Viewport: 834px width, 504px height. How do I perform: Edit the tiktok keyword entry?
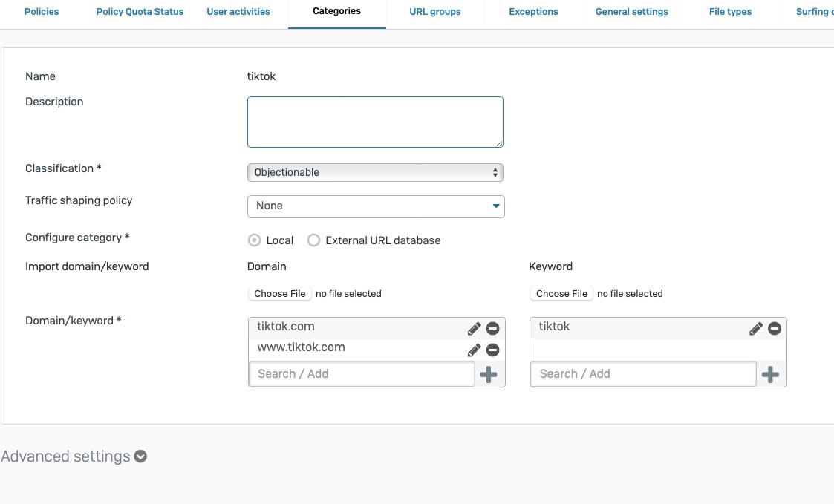click(756, 329)
